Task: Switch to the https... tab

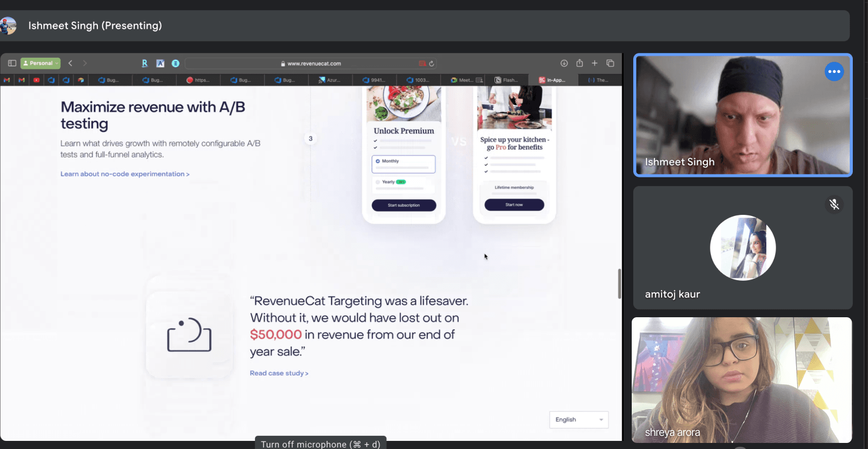Action: (x=198, y=80)
